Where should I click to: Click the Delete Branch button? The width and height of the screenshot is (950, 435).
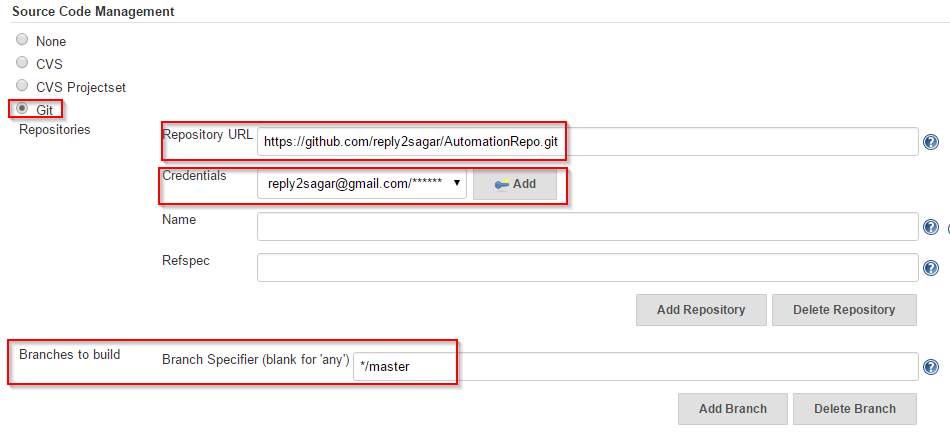855,408
